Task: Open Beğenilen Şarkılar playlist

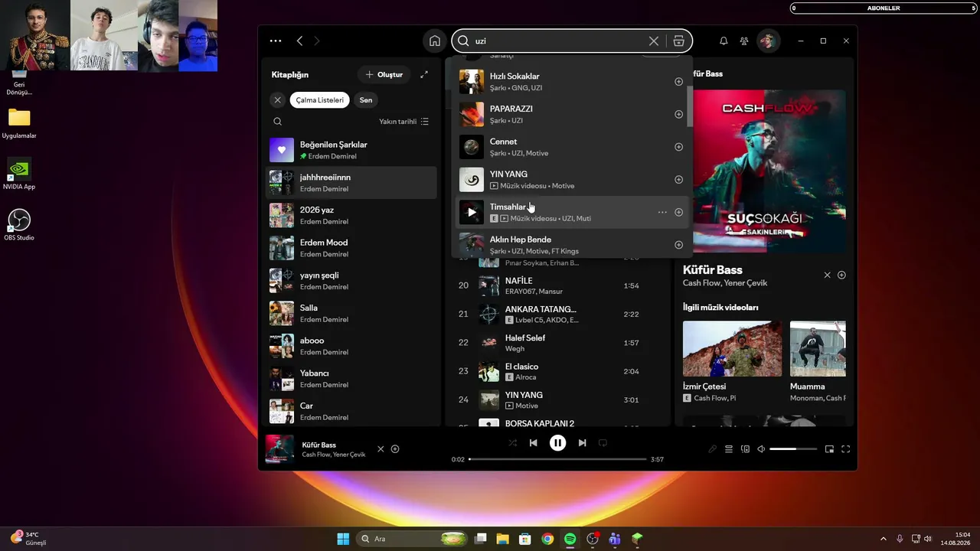Action: pyautogui.click(x=351, y=150)
